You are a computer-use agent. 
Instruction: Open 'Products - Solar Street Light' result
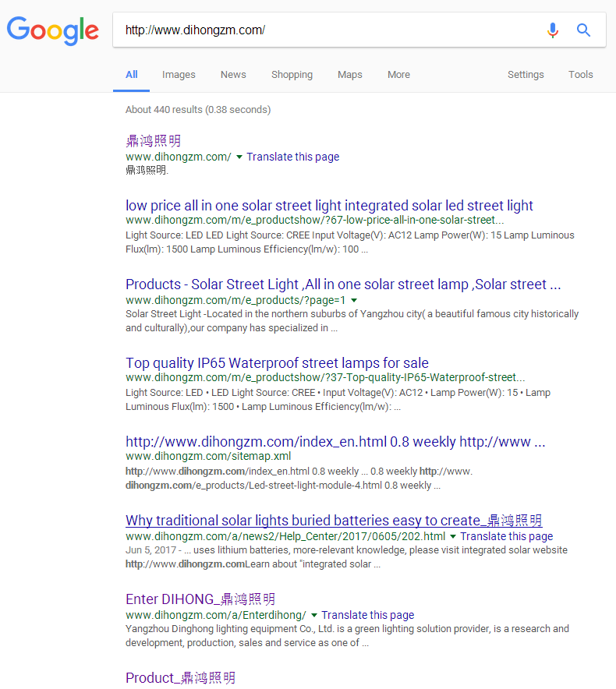click(343, 284)
